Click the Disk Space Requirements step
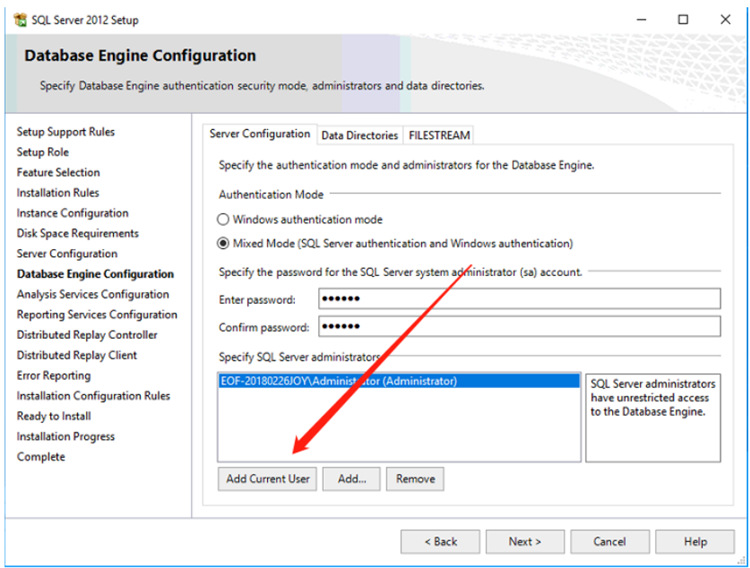The width and height of the screenshot is (750, 568). 77,234
